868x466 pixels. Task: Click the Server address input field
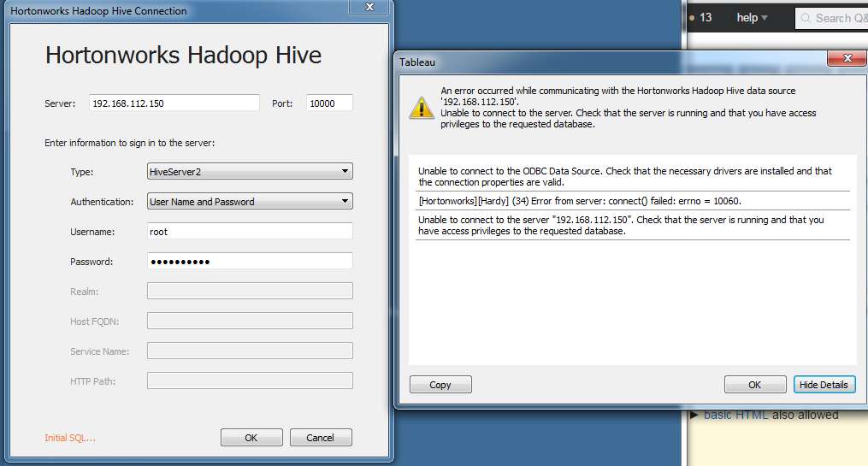click(174, 103)
